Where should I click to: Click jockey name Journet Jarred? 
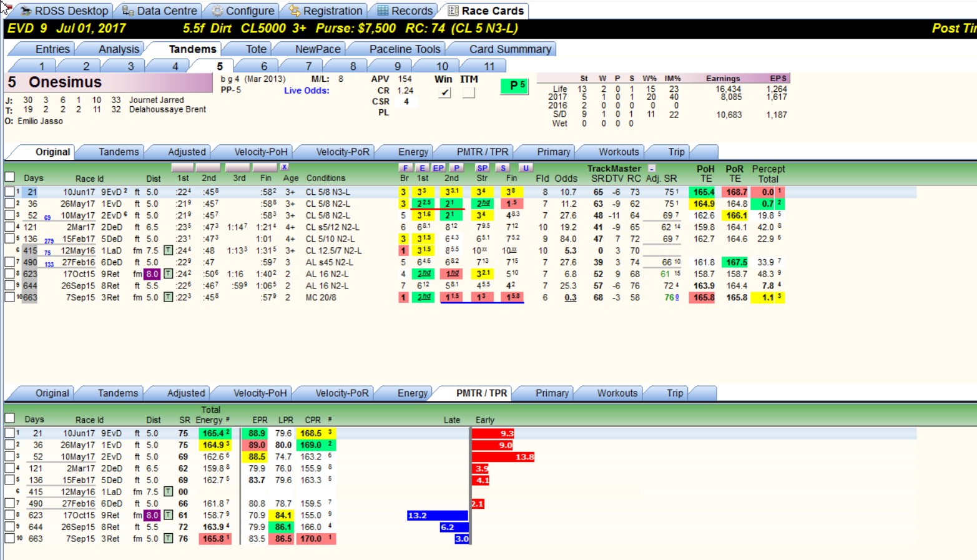pyautogui.click(x=157, y=100)
